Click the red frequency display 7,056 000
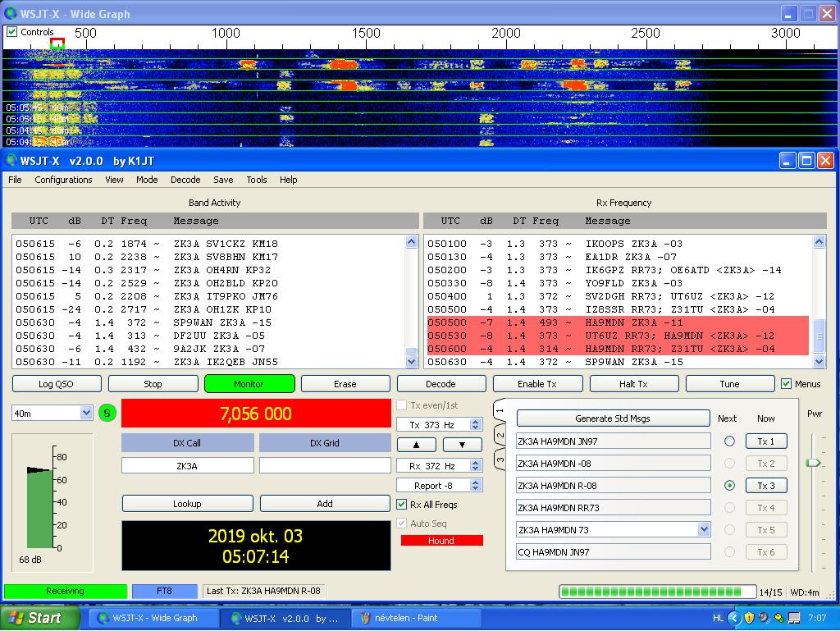This screenshot has height=631, width=840. click(256, 413)
